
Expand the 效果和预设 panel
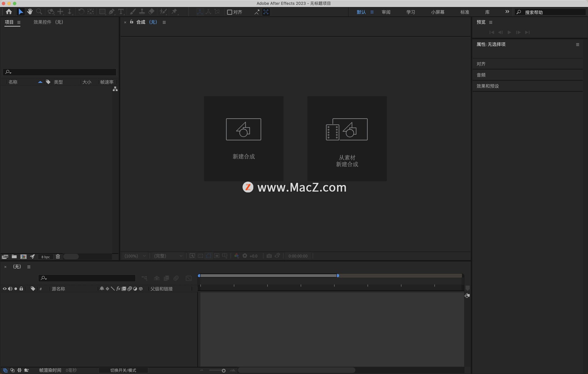click(x=527, y=86)
